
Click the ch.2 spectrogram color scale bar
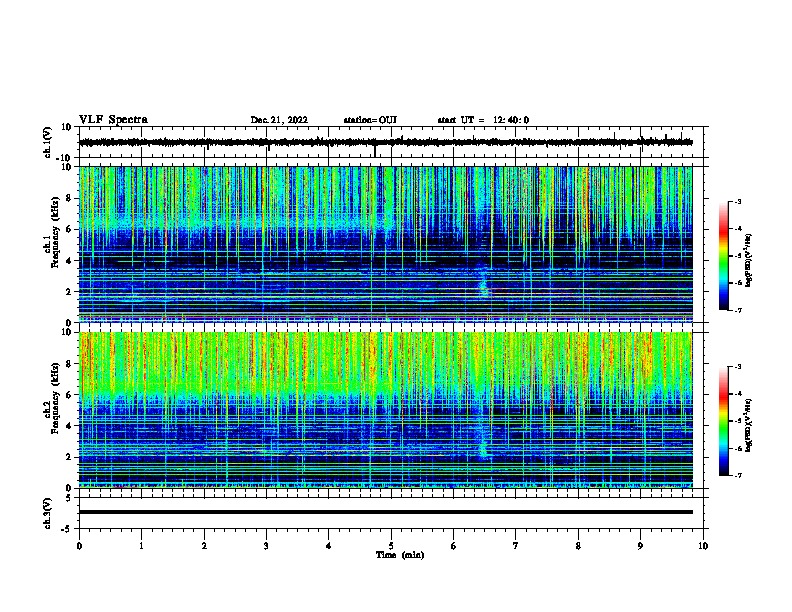click(724, 421)
